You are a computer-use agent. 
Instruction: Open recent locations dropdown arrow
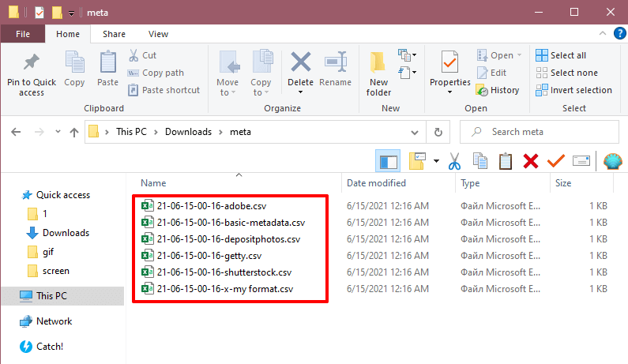(x=58, y=131)
